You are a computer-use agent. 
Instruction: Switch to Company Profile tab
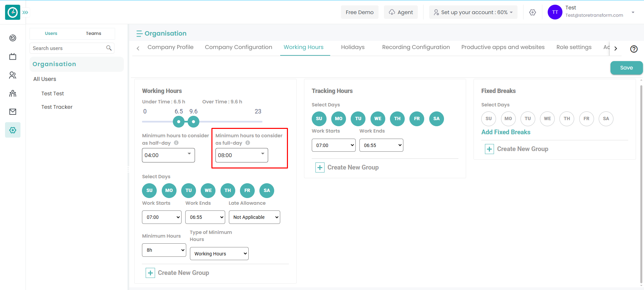click(170, 47)
